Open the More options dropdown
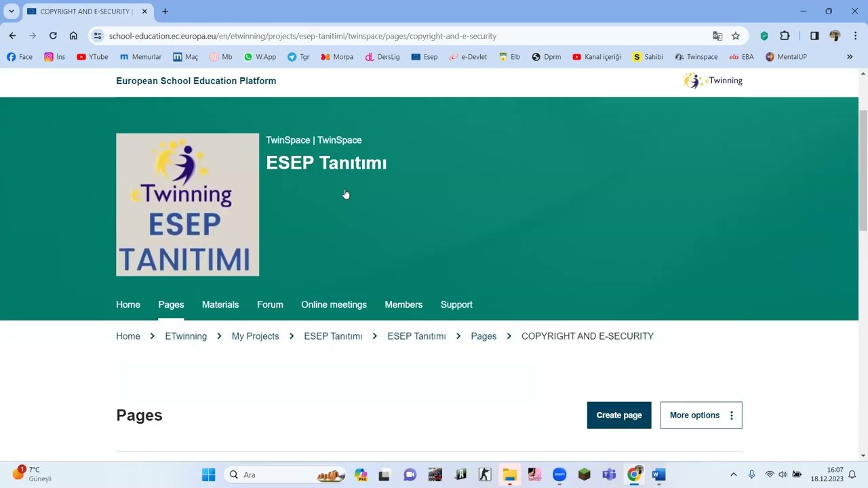The image size is (868, 488). (x=701, y=415)
